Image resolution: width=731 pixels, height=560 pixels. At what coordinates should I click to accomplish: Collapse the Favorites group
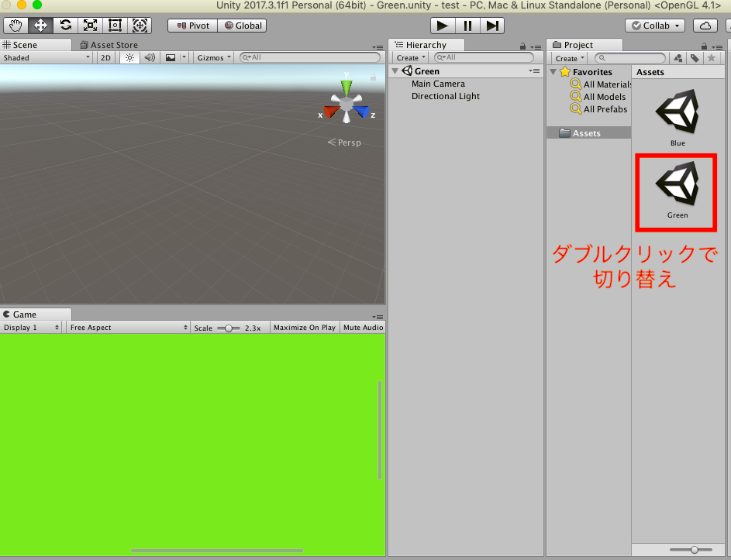pyautogui.click(x=553, y=72)
